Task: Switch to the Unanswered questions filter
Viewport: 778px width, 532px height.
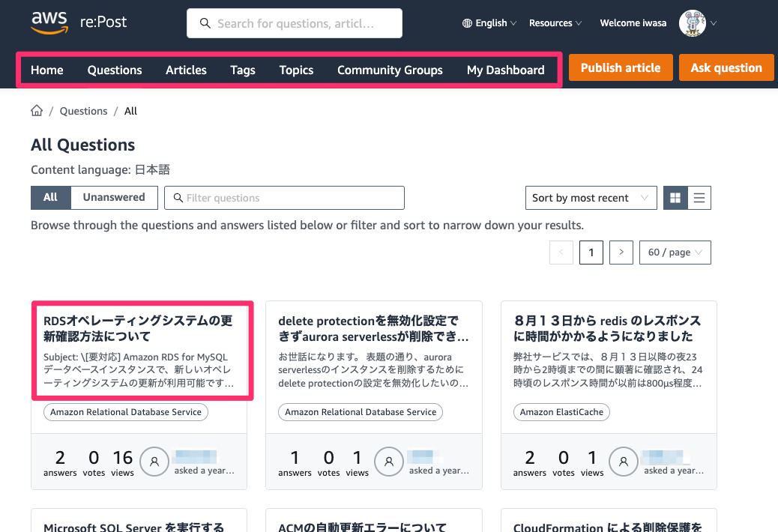Action: (113, 197)
